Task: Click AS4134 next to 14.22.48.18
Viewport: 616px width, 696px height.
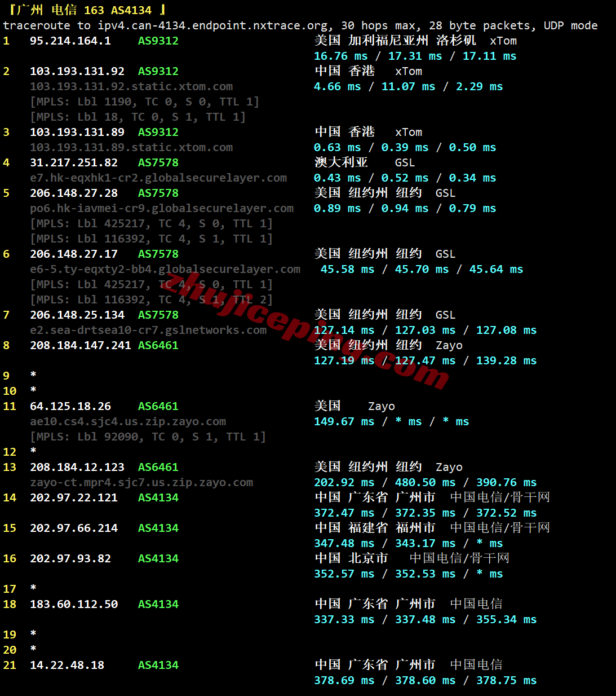Action: (158, 665)
